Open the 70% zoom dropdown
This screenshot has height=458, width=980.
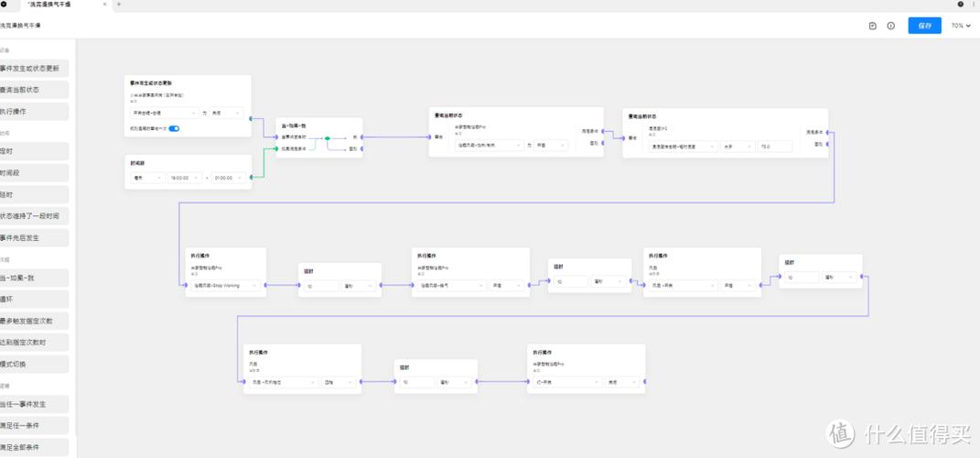(961, 26)
